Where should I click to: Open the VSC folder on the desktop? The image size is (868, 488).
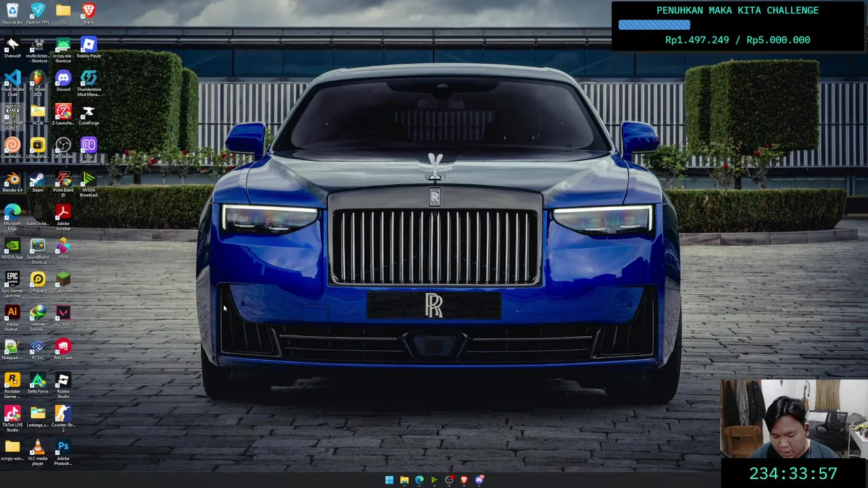point(63,14)
